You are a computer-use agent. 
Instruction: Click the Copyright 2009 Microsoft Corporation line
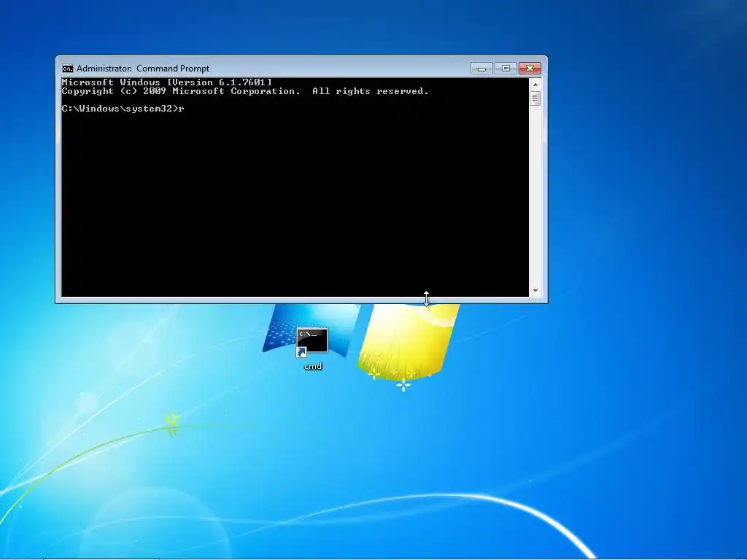[245, 91]
